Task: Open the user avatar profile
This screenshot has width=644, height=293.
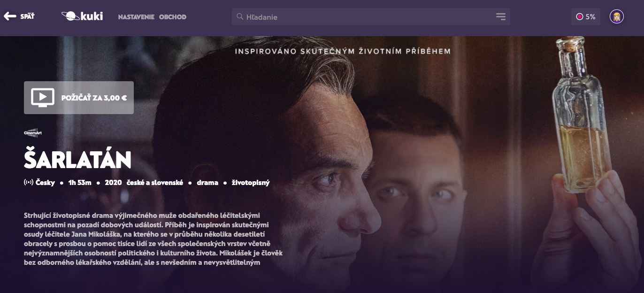Action: [x=616, y=16]
